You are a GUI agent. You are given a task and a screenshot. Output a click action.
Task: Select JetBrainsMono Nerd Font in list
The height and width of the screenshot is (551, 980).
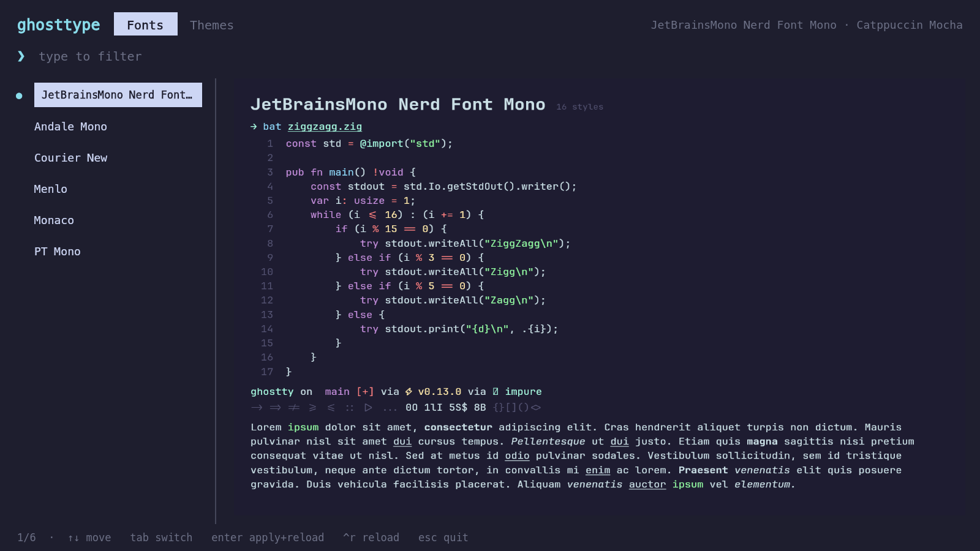[x=118, y=95]
